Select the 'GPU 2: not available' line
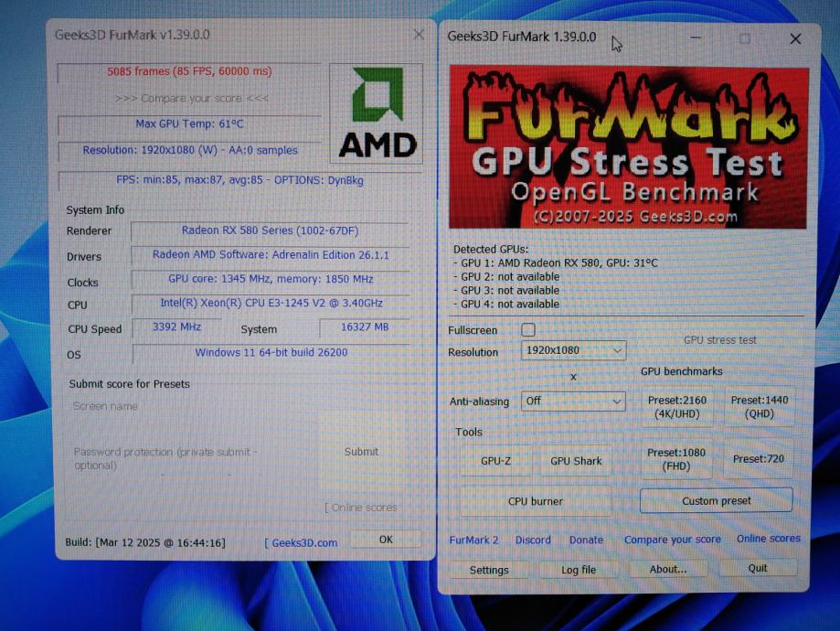The image size is (840, 631). (506, 276)
